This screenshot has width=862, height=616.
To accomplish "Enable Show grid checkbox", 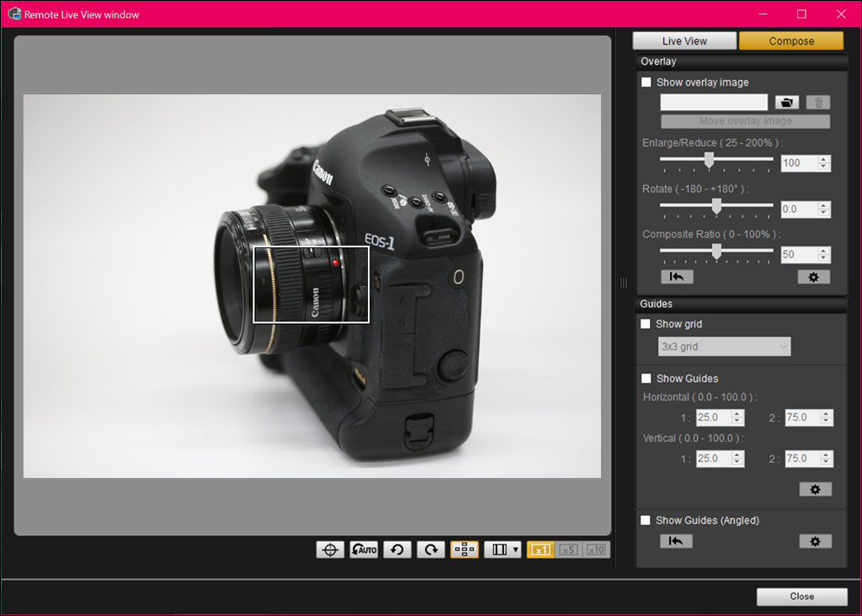I will pyautogui.click(x=646, y=324).
